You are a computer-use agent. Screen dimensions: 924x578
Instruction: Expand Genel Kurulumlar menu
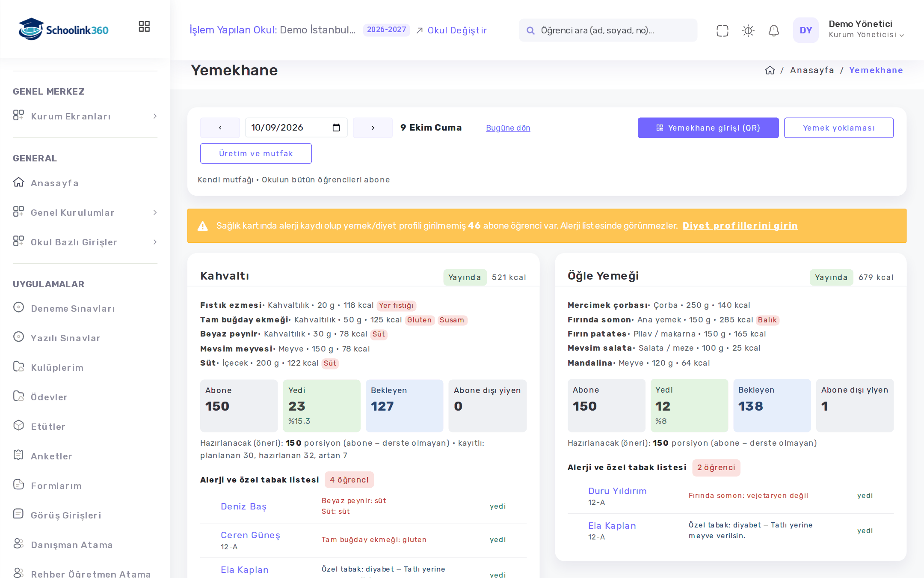85,213
